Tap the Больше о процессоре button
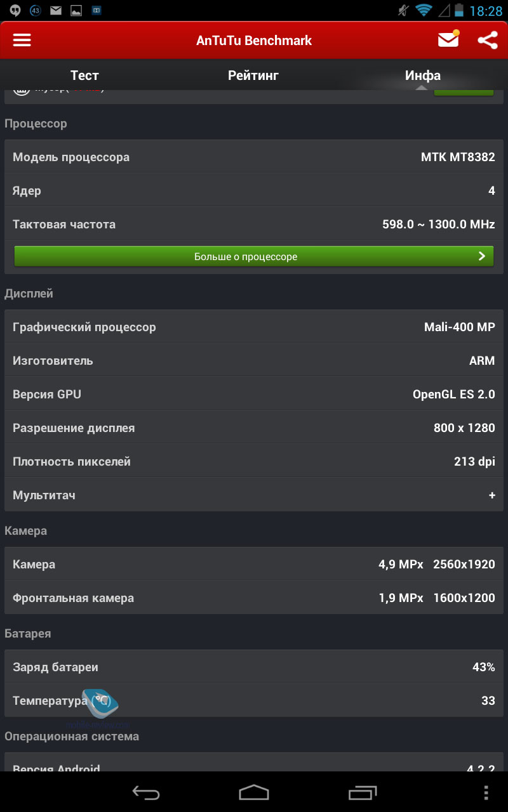 tap(254, 256)
